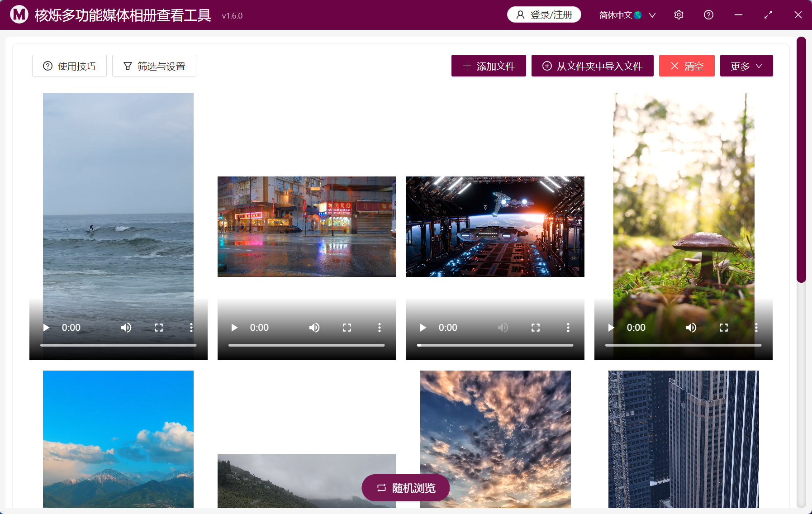This screenshot has width=812, height=514.
Task: Click the 清空 clear all button
Action: click(x=687, y=66)
